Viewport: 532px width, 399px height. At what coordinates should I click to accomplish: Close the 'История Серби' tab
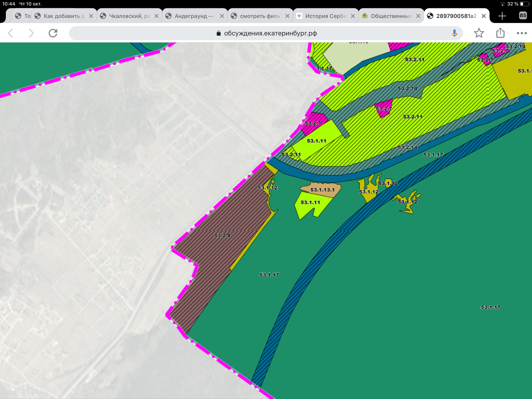click(x=353, y=16)
